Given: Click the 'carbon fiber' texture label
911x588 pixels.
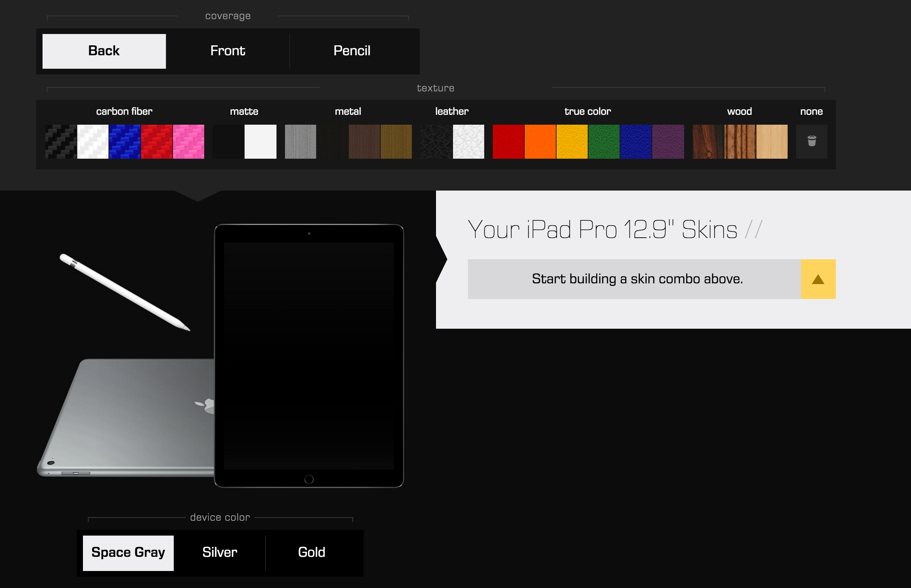Looking at the screenshot, I should click(124, 112).
